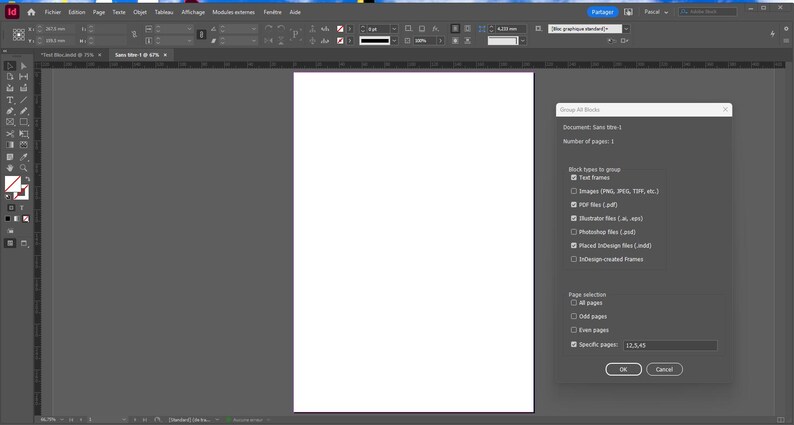This screenshot has width=794, height=425.
Task: Select the Rectangle Frame tool
Action: (10, 122)
